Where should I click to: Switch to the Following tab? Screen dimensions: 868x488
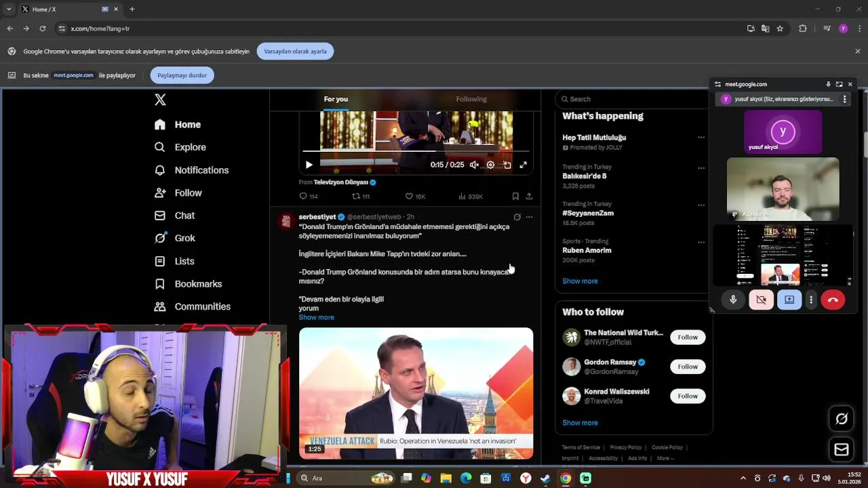click(x=471, y=99)
